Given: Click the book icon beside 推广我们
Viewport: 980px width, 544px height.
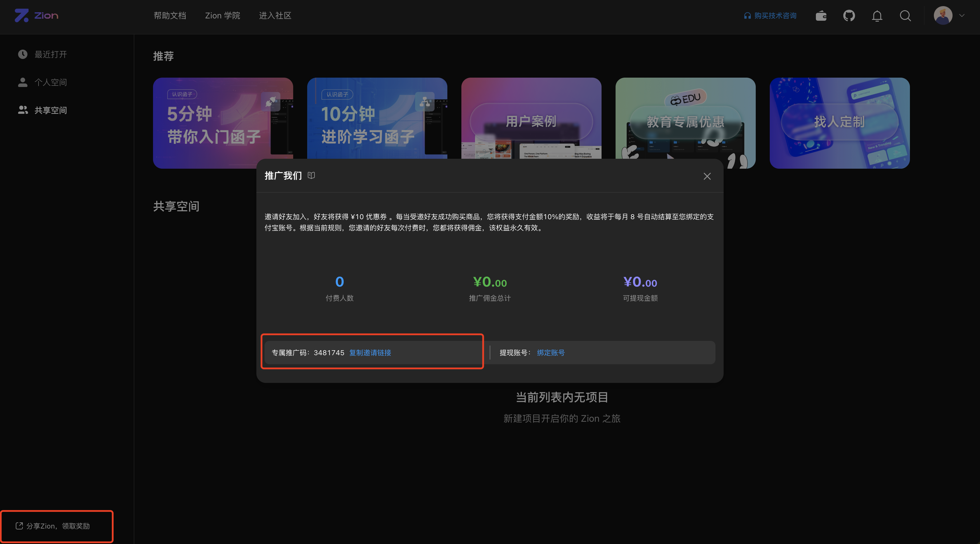Looking at the screenshot, I should point(311,175).
